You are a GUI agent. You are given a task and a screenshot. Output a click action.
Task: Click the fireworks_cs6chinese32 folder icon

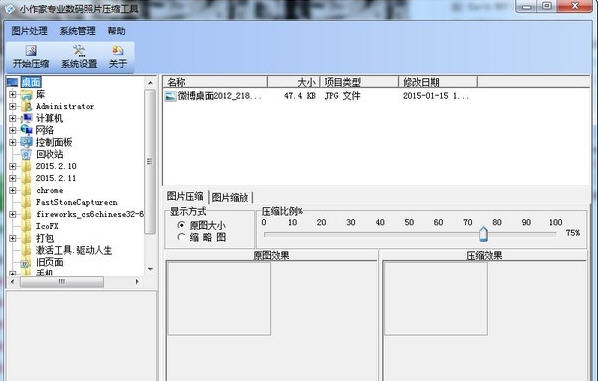pos(26,214)
